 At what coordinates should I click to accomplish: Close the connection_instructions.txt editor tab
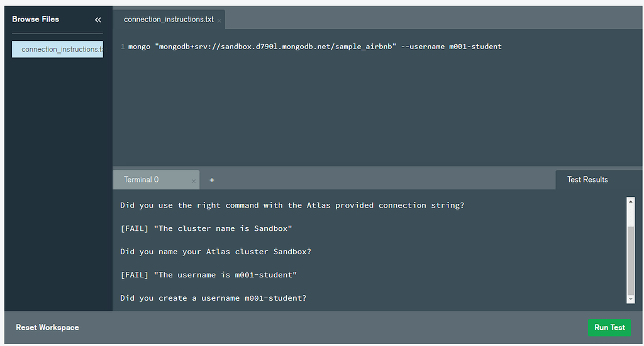219,20
